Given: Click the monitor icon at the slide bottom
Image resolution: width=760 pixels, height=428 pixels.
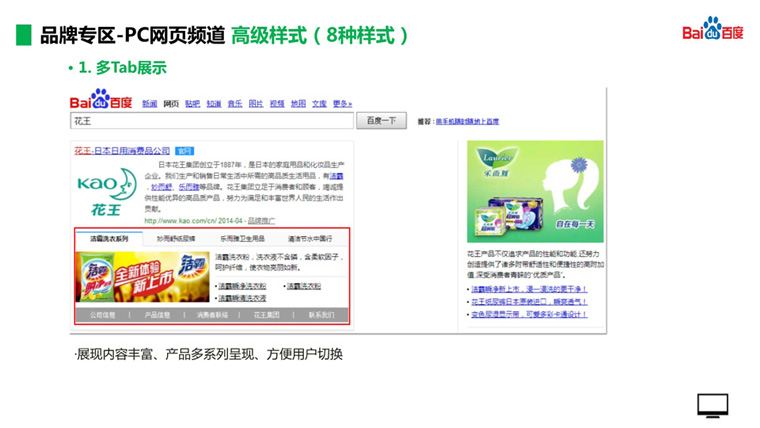Looking at the screenshot, I should click(x=712, y=405).
